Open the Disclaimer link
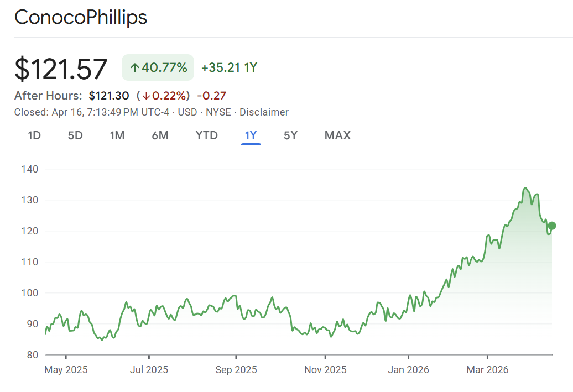This screenshot has width=573, height=392. click(x=264, y=112)
